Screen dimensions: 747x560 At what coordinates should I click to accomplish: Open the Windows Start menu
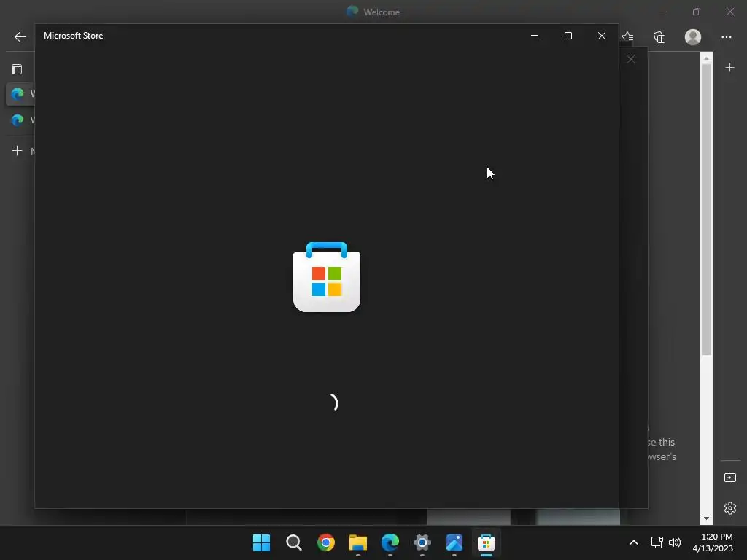262,542
